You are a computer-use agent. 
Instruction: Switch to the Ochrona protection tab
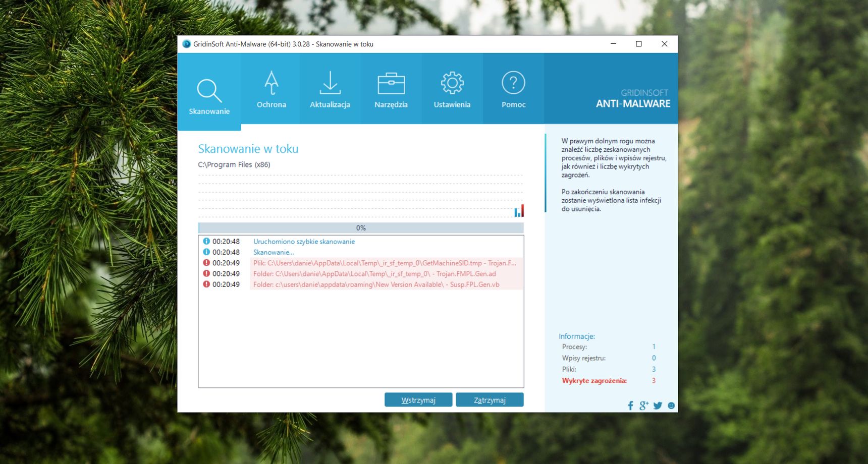click(271, 89)
